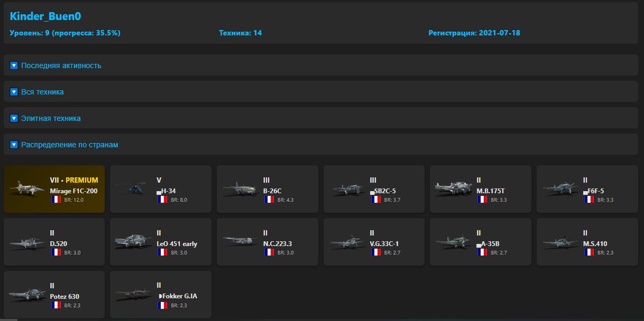Expand the Элитная техника section
644x321 pixels.
[x=51, y=118]
